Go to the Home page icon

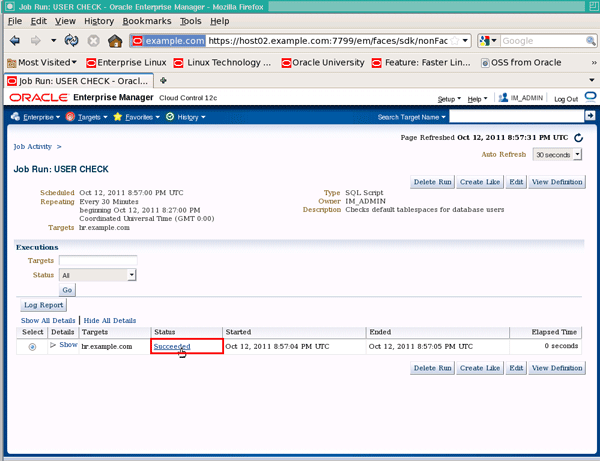click(x=115, y=41)
